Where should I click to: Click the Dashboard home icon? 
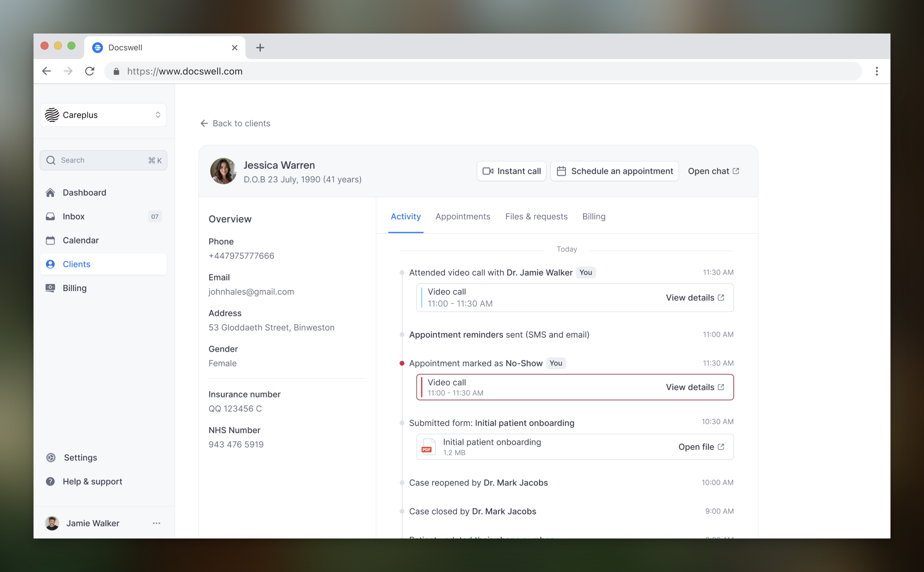point(50,193)
